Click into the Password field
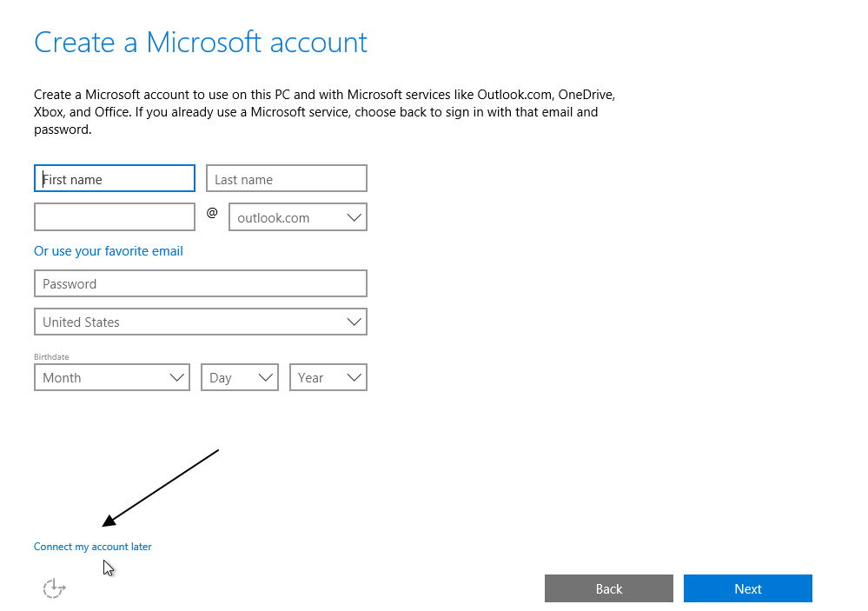 (x=201, y=283)
